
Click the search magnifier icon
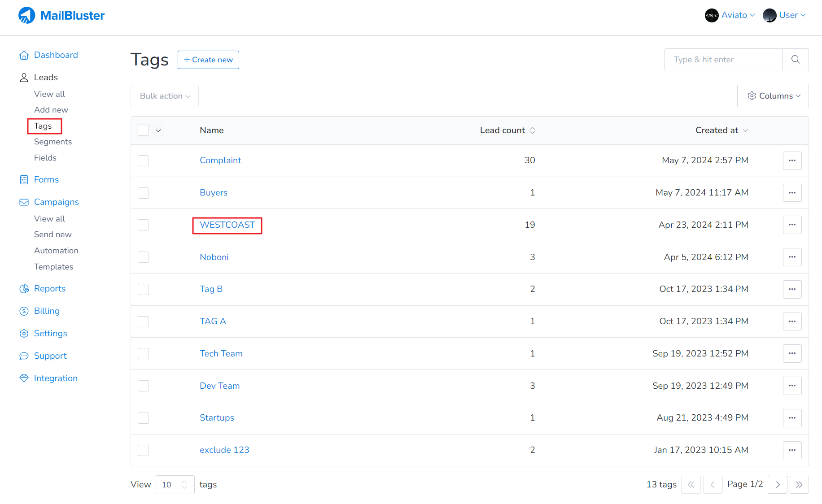tap(795, 60)
